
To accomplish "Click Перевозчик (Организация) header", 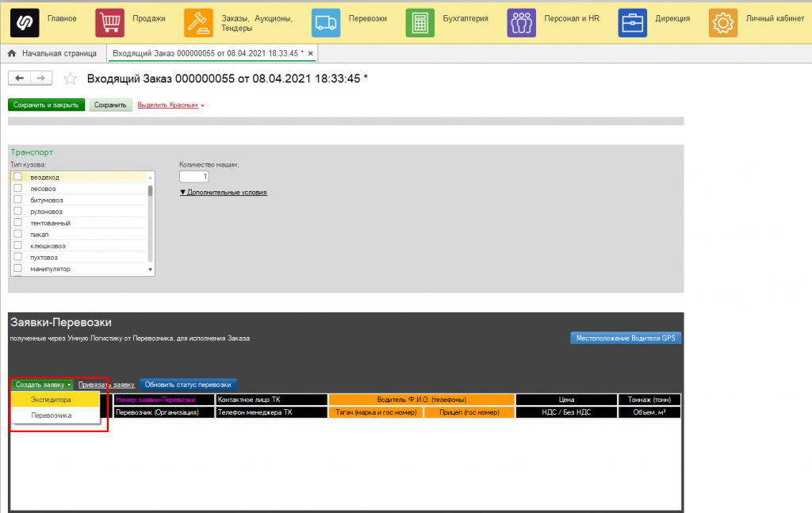I will 163,412.
